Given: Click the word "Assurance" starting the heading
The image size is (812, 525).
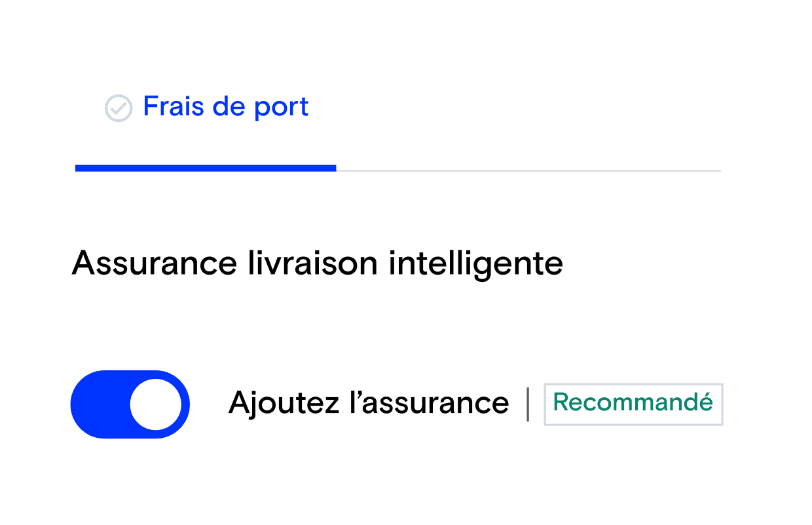Looking at the screenshot, I should point(154,263).
